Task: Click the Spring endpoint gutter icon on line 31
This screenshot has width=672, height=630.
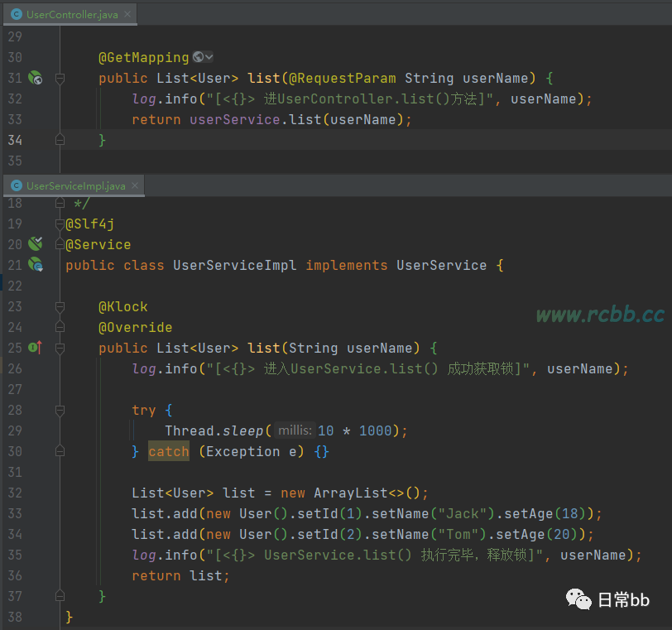Action: coord(35,78)
